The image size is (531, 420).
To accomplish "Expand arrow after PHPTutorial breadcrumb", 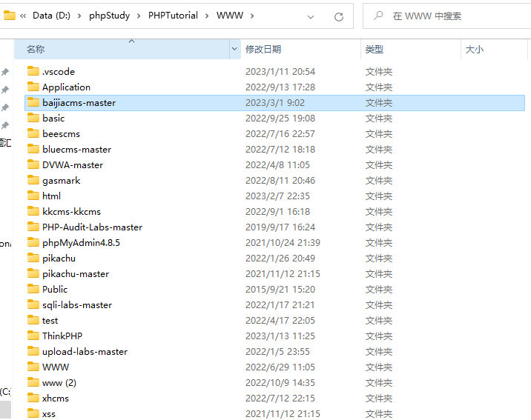I will click(x=207, y=16).
